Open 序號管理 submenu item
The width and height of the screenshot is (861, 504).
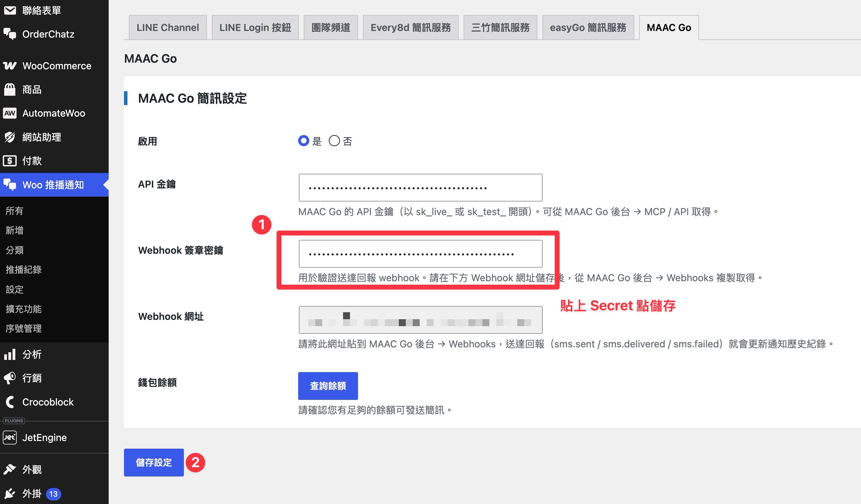[x=24, y=328]
